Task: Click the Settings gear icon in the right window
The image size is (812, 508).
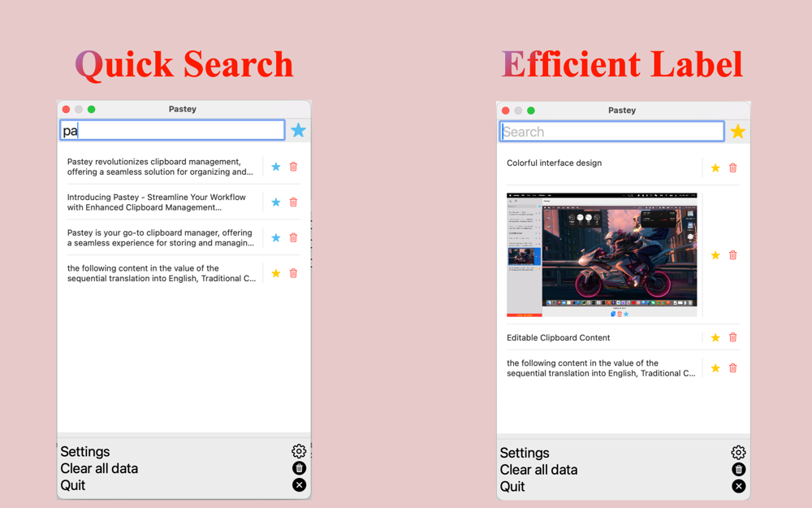Action: [x=738, y=453]
